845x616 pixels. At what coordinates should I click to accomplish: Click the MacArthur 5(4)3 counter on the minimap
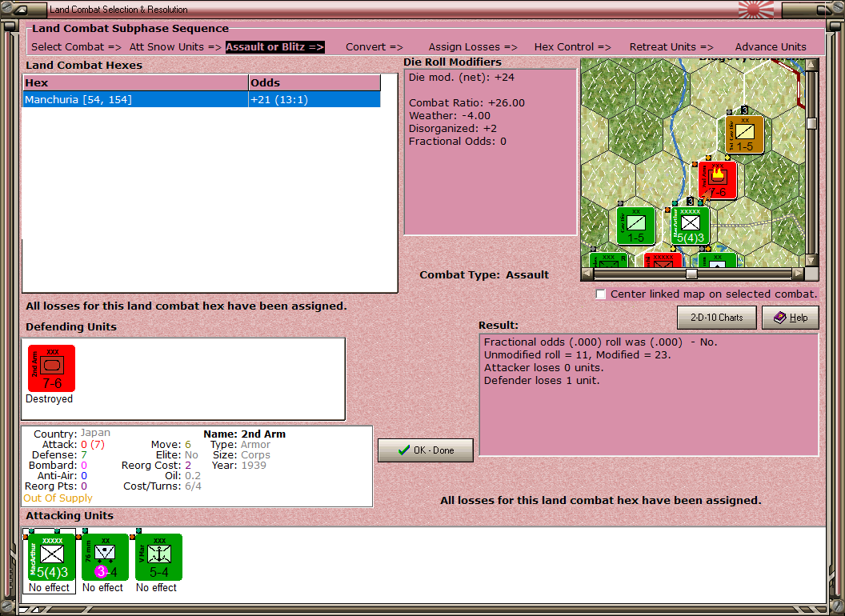pyautogui.click(x=690, y=226)
